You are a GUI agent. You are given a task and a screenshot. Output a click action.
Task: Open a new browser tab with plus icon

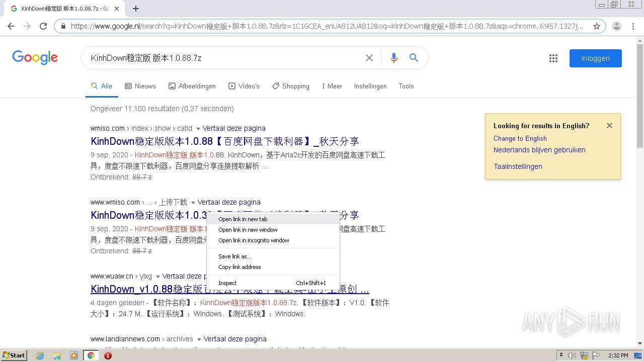(136, 9)
